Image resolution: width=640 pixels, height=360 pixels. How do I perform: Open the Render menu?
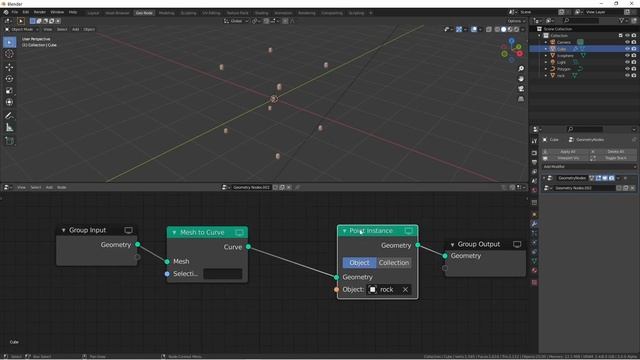(x=40, y=12)
